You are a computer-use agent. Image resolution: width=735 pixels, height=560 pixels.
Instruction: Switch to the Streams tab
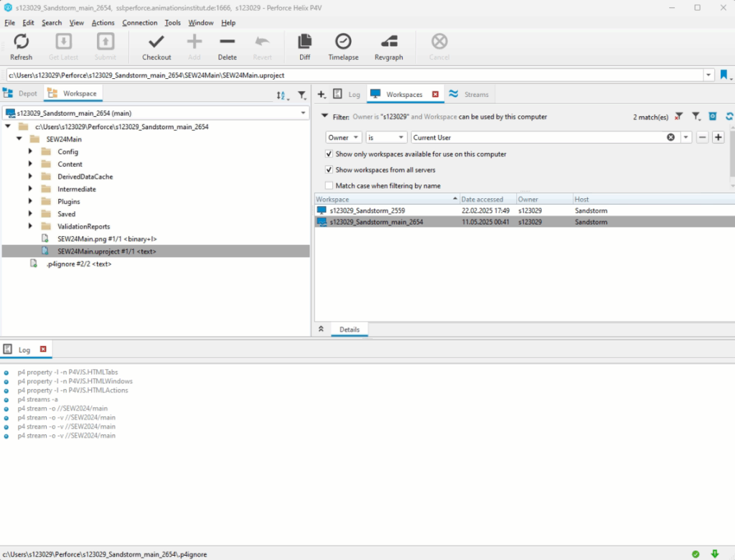click(x=469, y=94)
